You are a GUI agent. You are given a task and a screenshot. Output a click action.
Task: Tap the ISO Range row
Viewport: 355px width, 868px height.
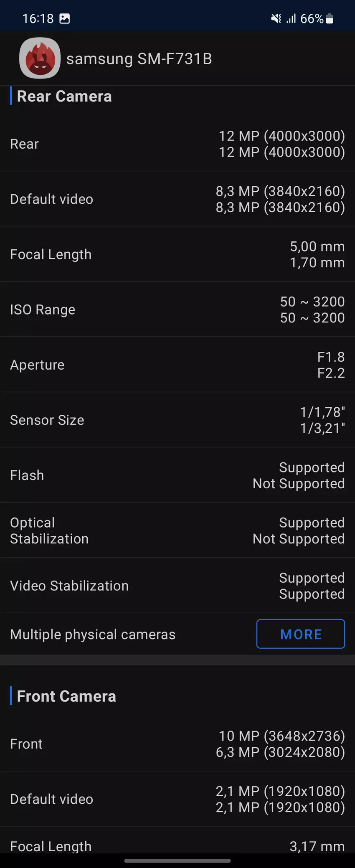coord(177,310)
